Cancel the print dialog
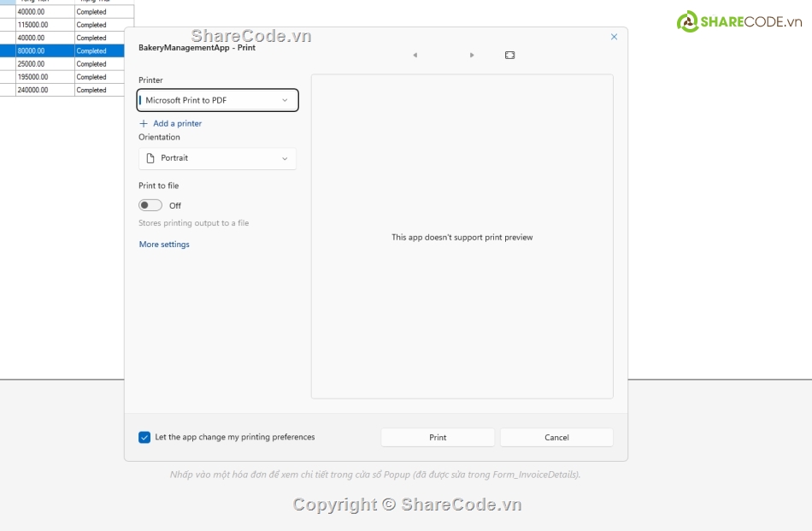 click(556, 437)
